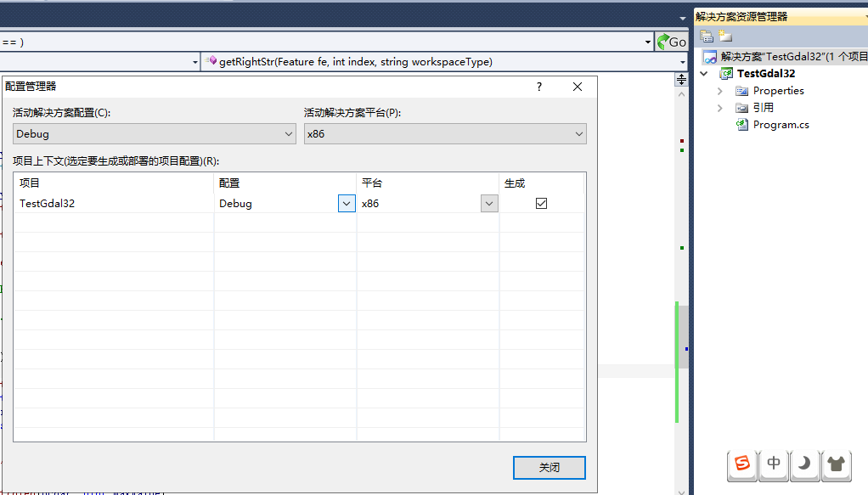868x495 pixels.
Task: Click the method icon beside getRightStr
Action: coord(211,61)
